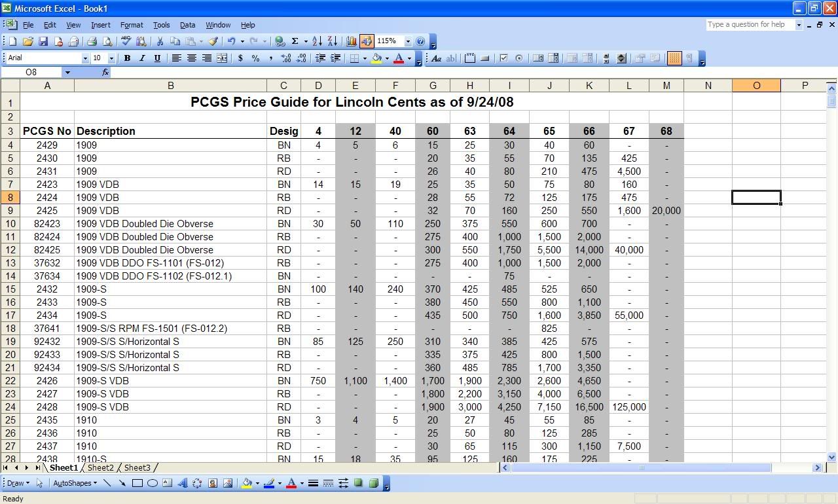Select the Arrow drawing tool
This screenshot has width=838, height=504.
[x=122, y=483]
